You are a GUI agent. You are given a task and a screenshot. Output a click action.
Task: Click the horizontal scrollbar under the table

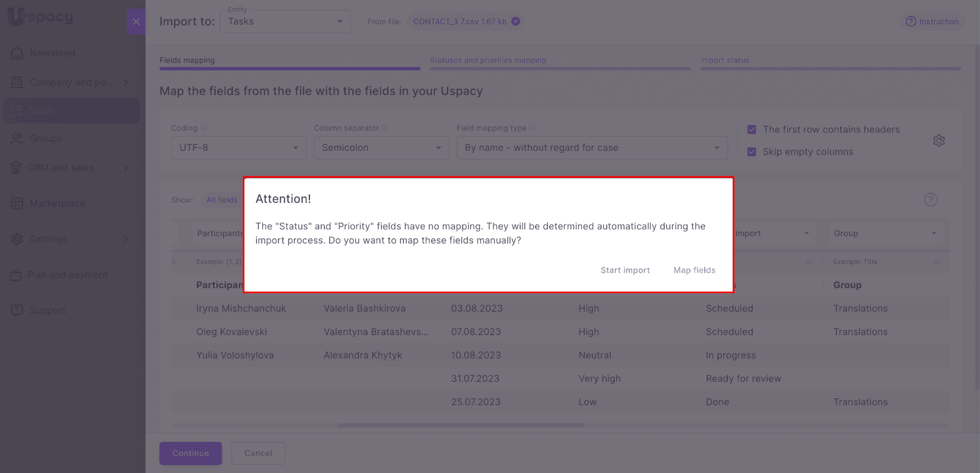[461, 425]
